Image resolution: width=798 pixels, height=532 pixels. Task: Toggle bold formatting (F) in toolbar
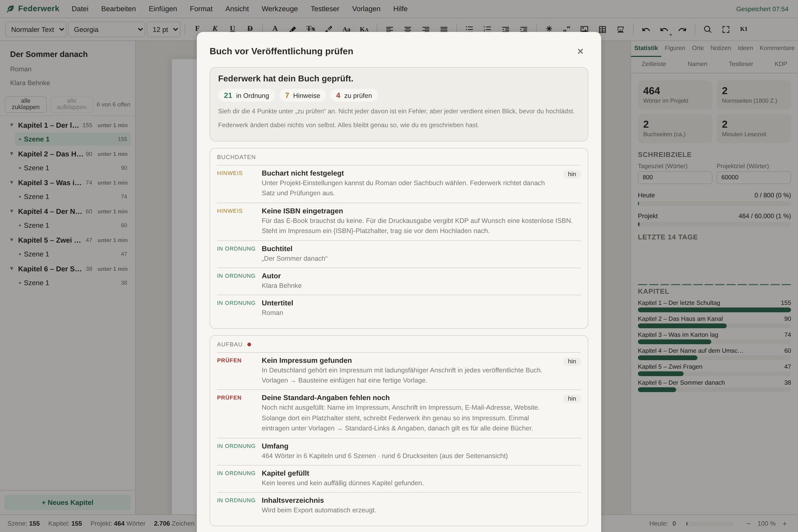(197, 29)
